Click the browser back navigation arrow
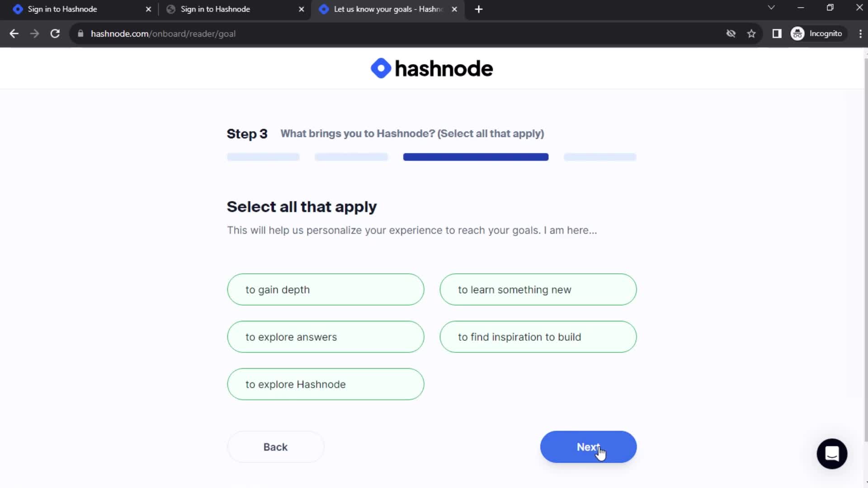Image resolution: width=868 pixels, height=488 pixels. [14, 33]
